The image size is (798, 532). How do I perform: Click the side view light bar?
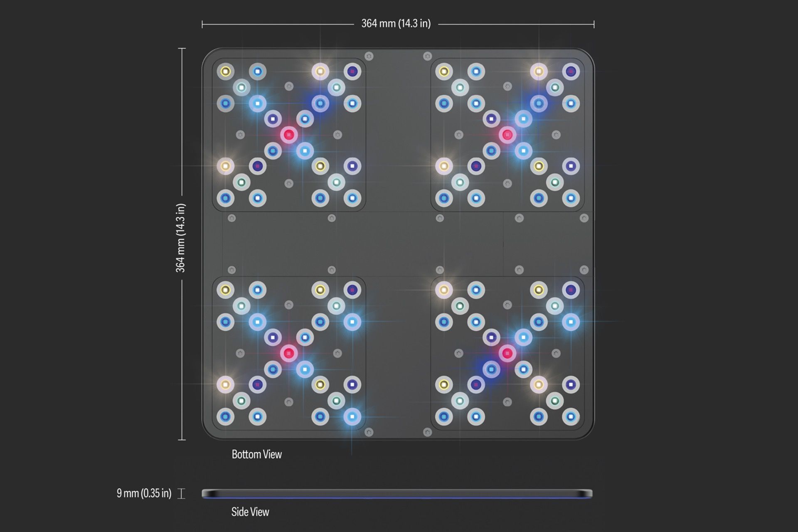pyautogui.click(x=397, y=494)
